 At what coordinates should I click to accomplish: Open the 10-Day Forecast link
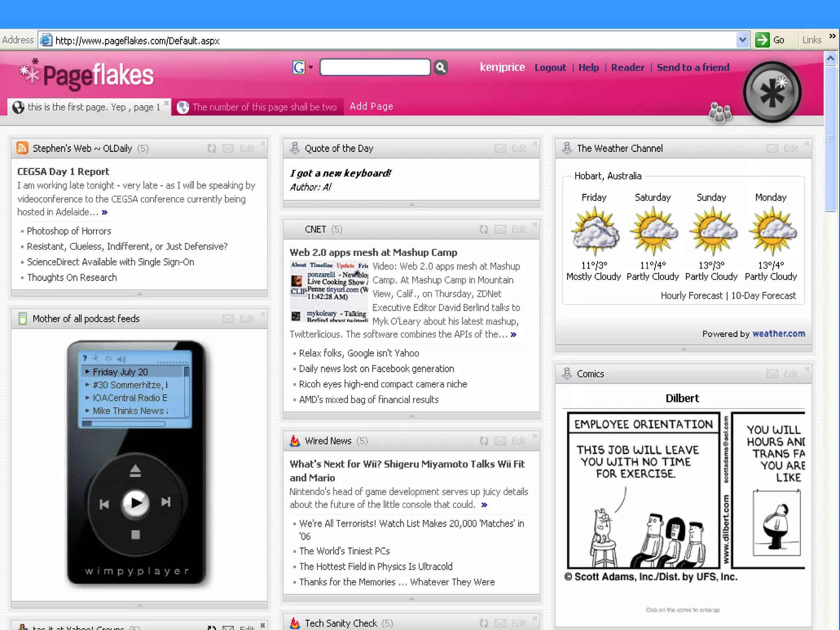pos(763,296)
